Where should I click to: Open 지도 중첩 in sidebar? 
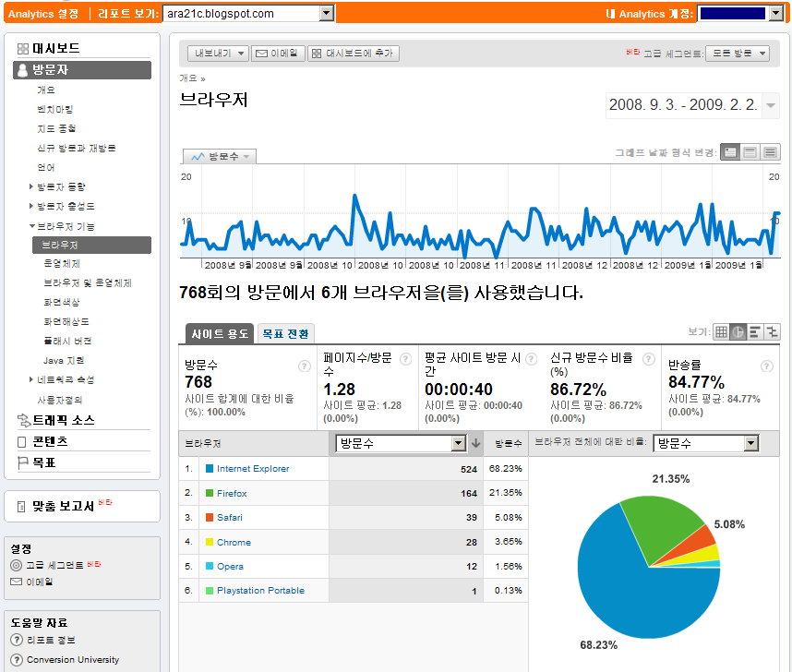[56, 129]
